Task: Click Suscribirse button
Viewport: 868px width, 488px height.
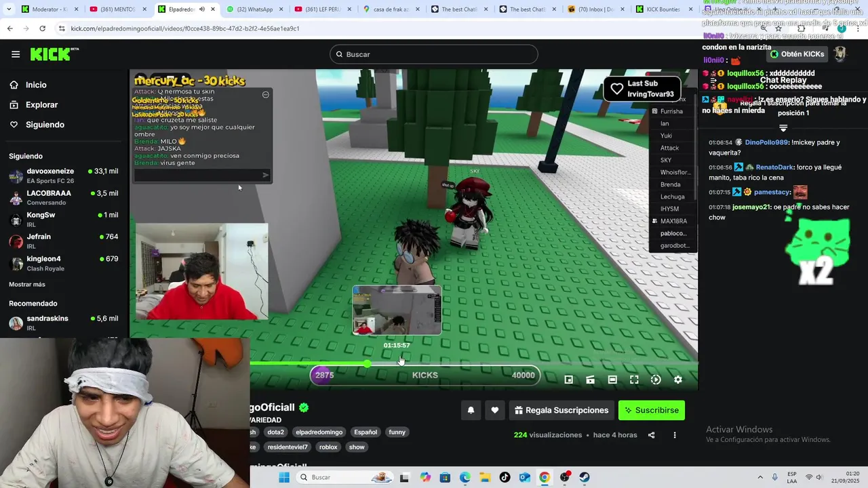Action: point(652,410)
